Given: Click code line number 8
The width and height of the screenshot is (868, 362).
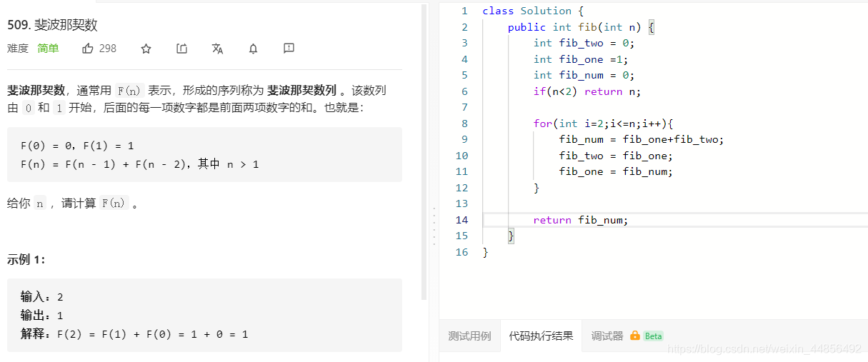Looking at the screenshot, I should click(464, 124).
